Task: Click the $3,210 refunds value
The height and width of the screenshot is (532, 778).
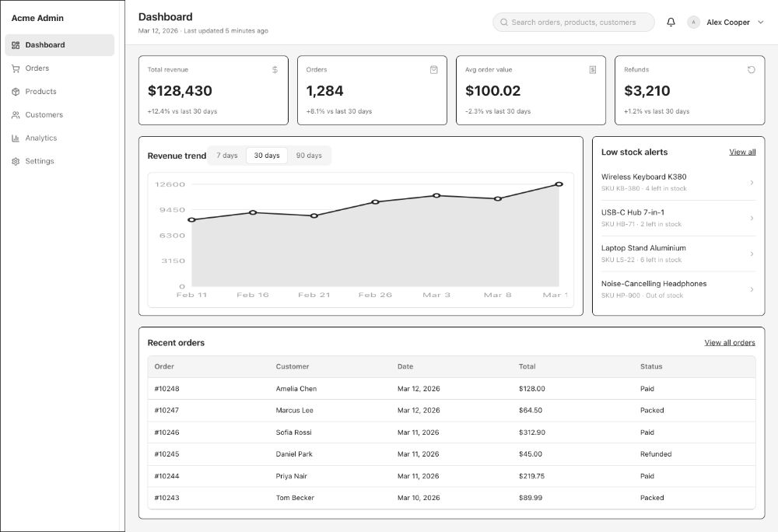Action: pos(647,91)
